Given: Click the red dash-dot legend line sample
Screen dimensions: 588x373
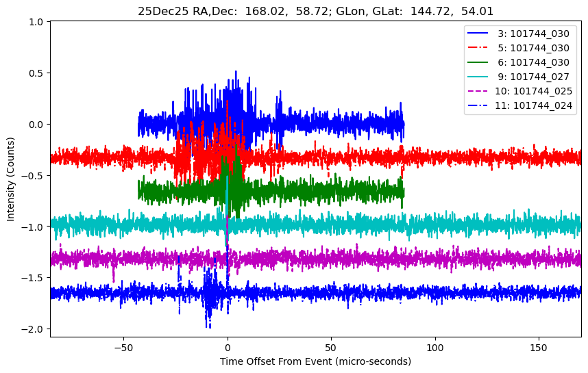Looking at the screenshot, I should pyautogui.click(x=478, y=47).
